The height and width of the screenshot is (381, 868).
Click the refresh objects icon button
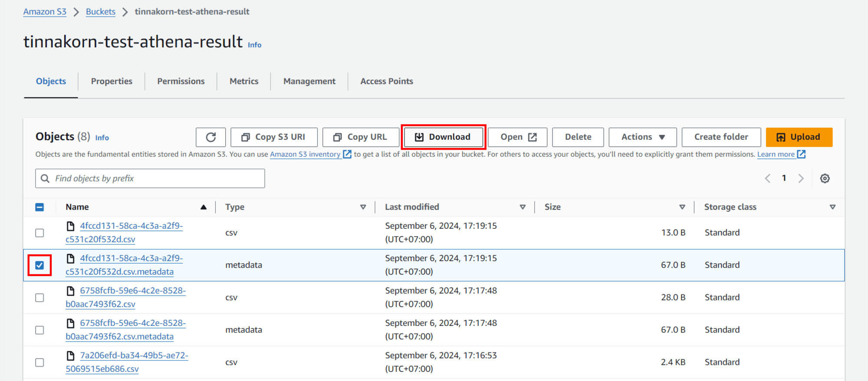[210, 137]
